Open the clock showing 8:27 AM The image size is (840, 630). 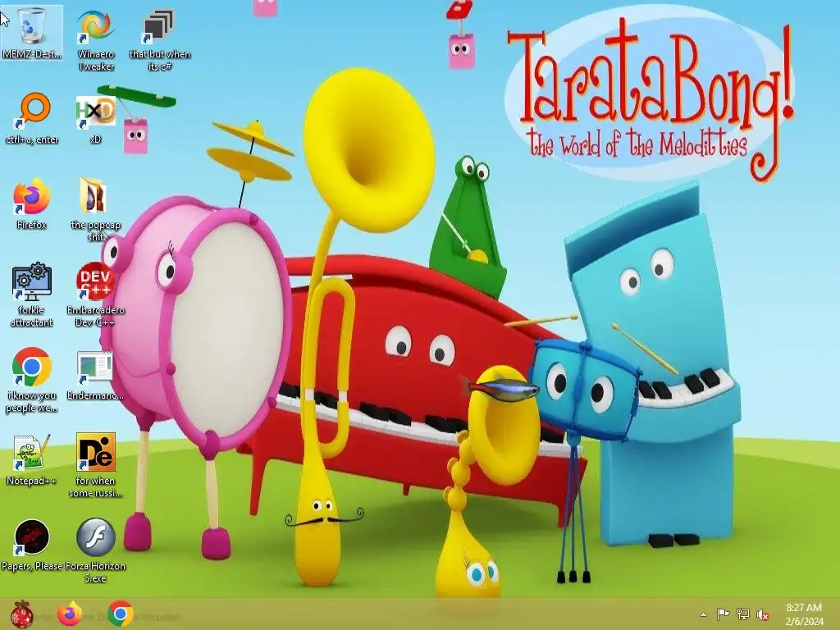[x=804, y=614]
